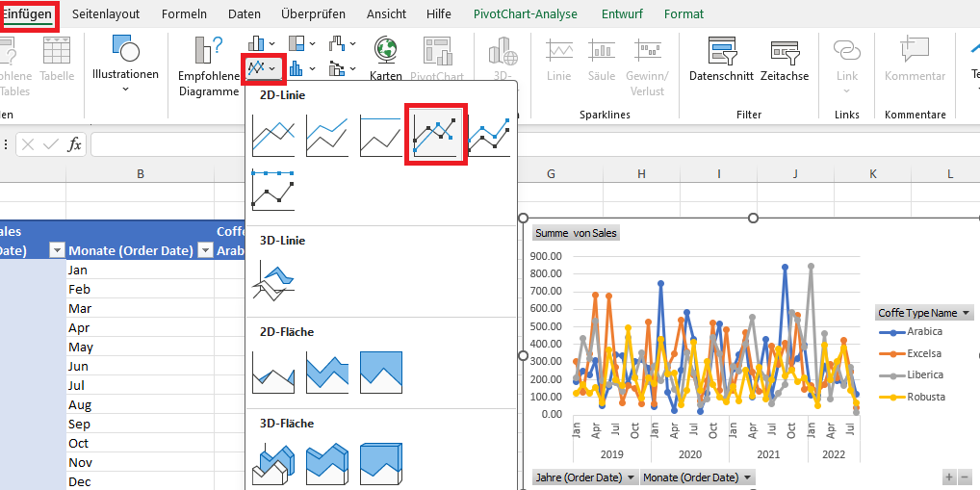Open the Format tab

(683, 13)
